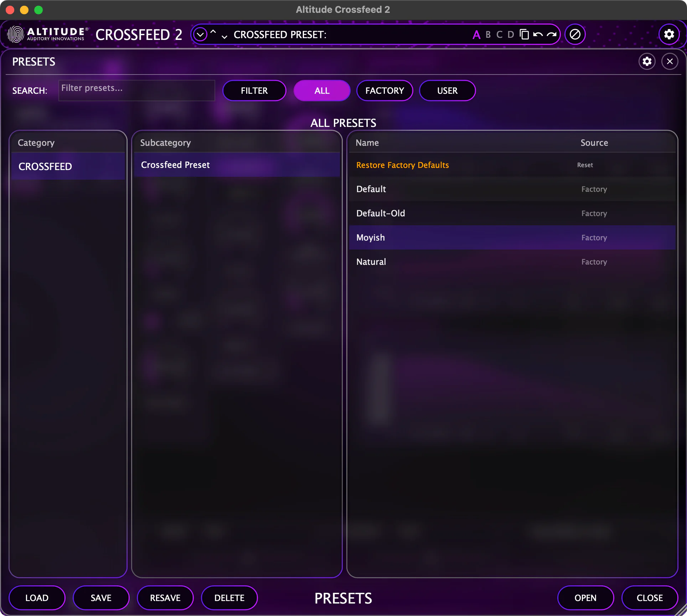Select A/B slot C
Screen dimensions: 687x616
coord(499,35)
